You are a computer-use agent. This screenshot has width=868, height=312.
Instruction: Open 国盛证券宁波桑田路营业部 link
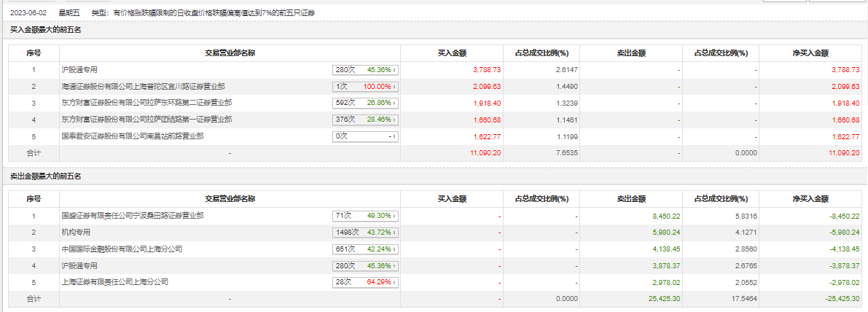[x=133, y=216]
